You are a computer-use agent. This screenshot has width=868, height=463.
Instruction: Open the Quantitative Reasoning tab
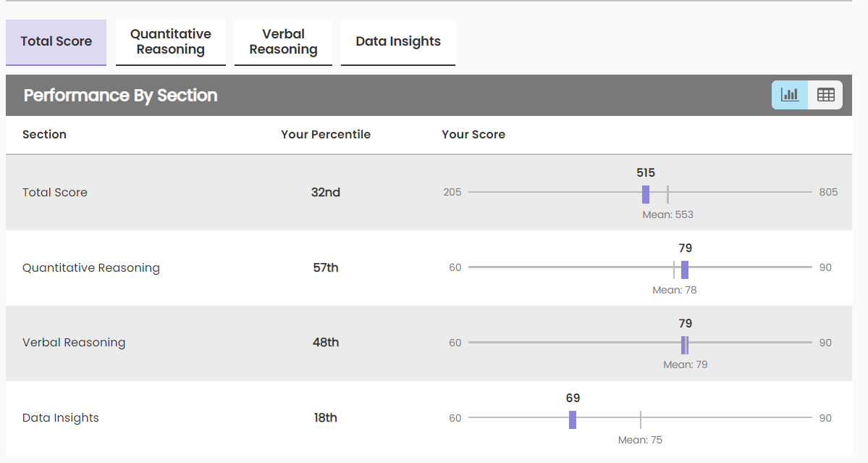point(171,42)
